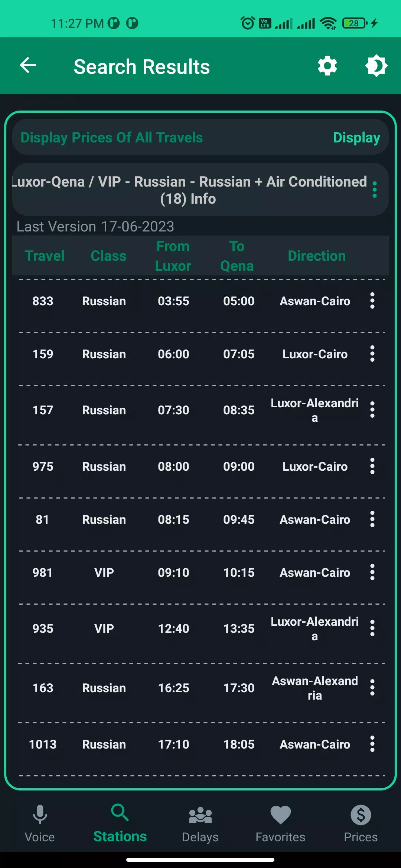Open three-dot menu for train 975
The height and width of the screenshot is (868, 401).
click(372, 466)
